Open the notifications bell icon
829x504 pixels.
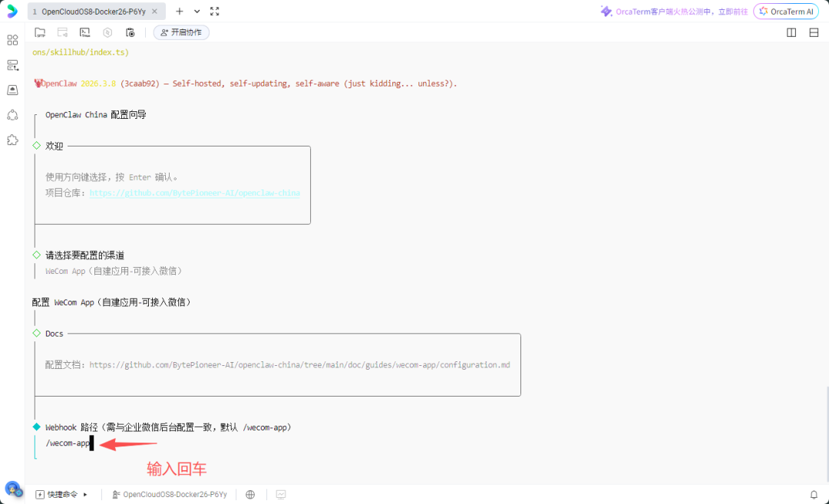point(814,495)
